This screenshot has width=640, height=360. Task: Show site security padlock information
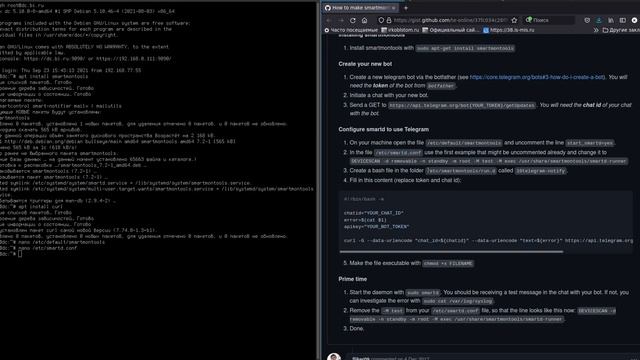pos(389,20)
